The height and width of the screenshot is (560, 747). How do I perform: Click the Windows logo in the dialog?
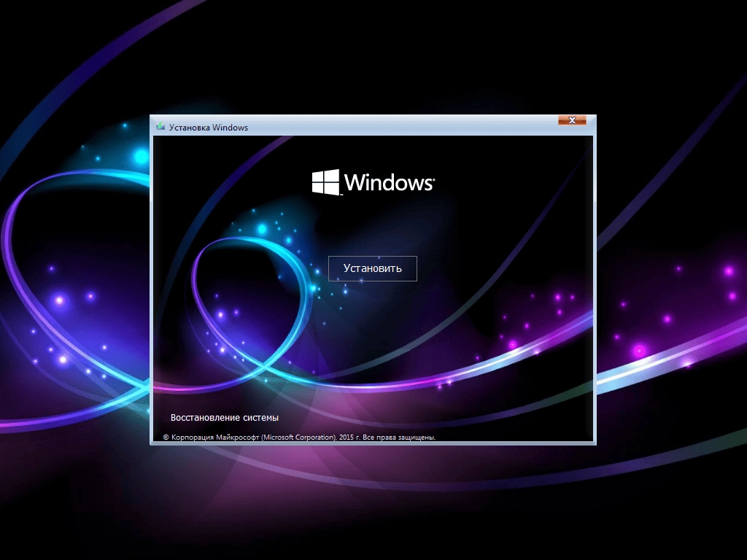pyautogui.click(x=373, y=182)
